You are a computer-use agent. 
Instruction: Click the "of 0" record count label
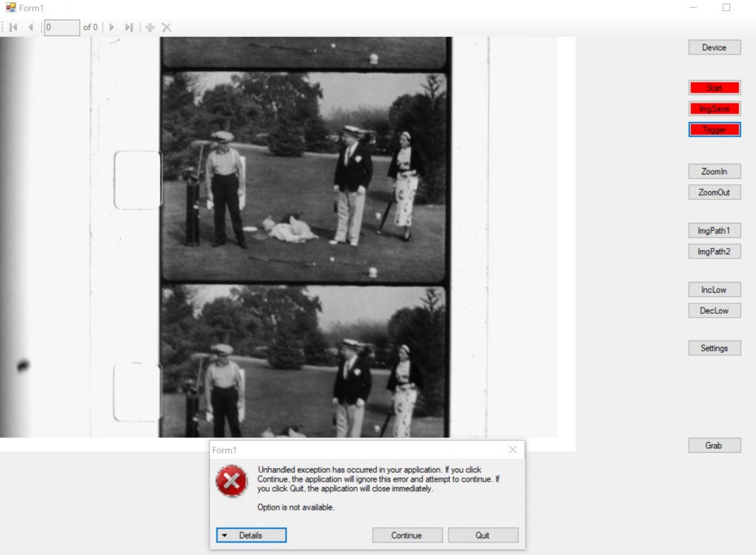[91, 27]
